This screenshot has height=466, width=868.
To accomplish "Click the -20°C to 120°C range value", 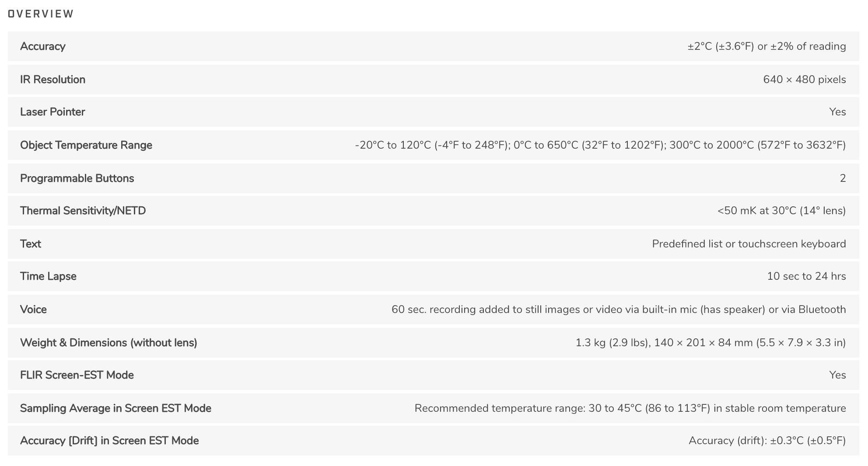I will pos(600,145).
